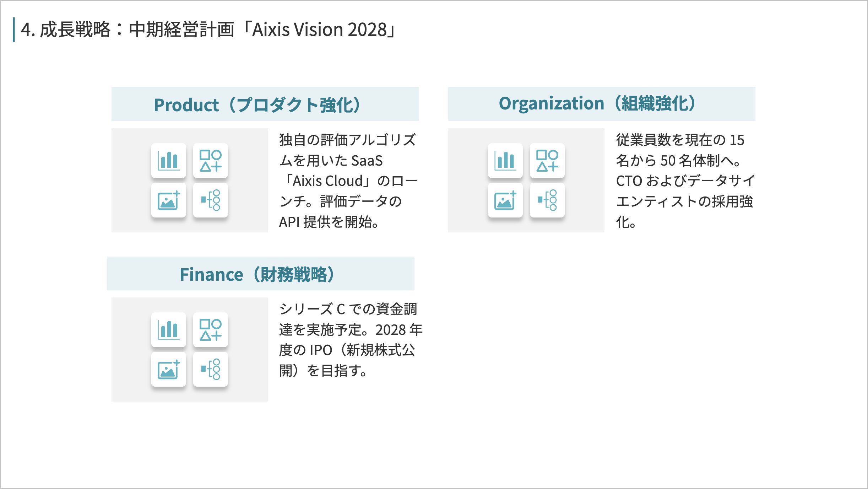Add a picture in Finance placeholder
868x489 pixels.
[168, 369]
